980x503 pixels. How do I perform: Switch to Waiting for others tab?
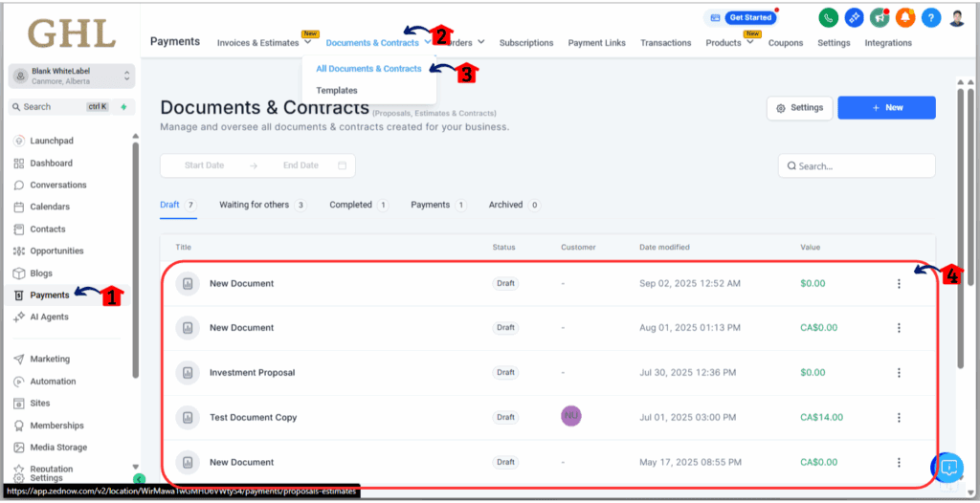click(263, 205)
